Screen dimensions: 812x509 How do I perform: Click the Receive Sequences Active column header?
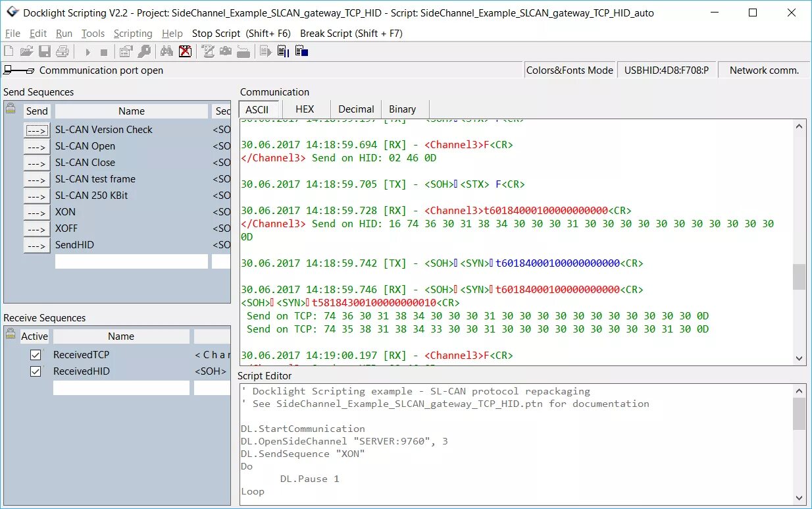click(35, 336)
